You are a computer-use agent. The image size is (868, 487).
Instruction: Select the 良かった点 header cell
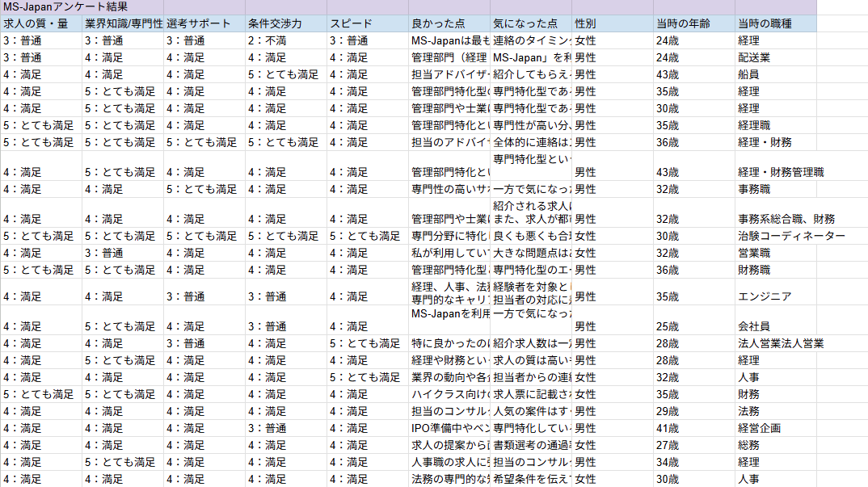(449, 23)
